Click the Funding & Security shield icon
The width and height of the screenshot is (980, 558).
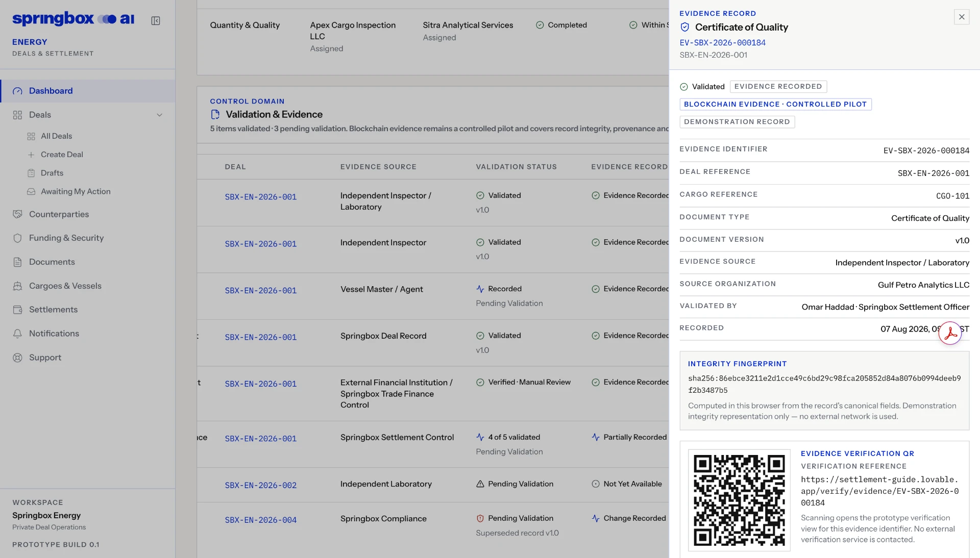17,238
